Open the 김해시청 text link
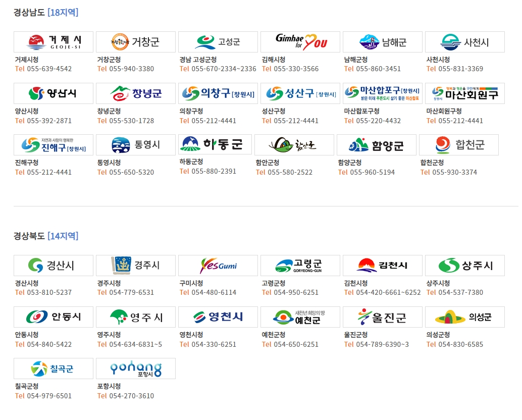The width and height of the screenshot is (522, 420). (274, 60)
